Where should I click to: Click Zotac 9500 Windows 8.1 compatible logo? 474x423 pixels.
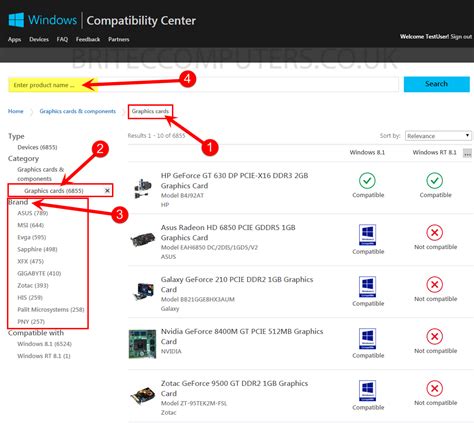click(x=367, y=391)
